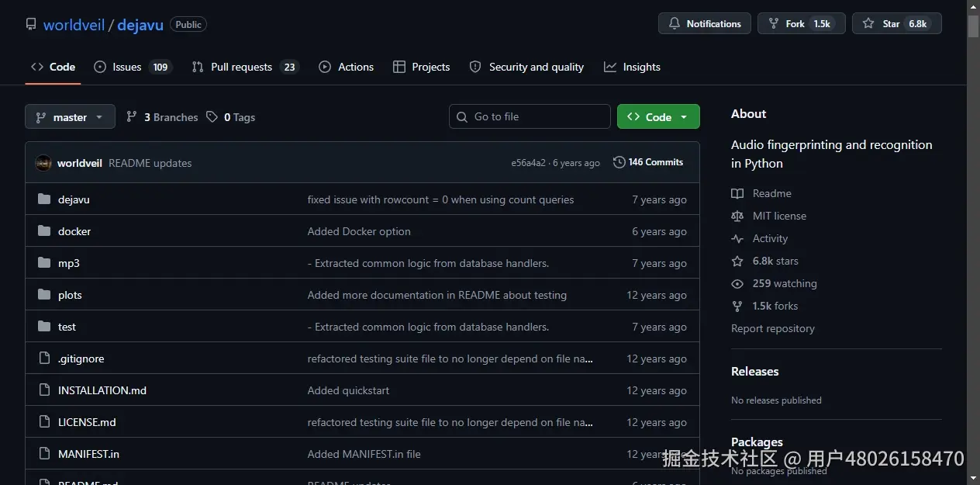Open commit hash e56a4a2
The image size is (980, 485).
pyautogui.click(x=528, y=163)
